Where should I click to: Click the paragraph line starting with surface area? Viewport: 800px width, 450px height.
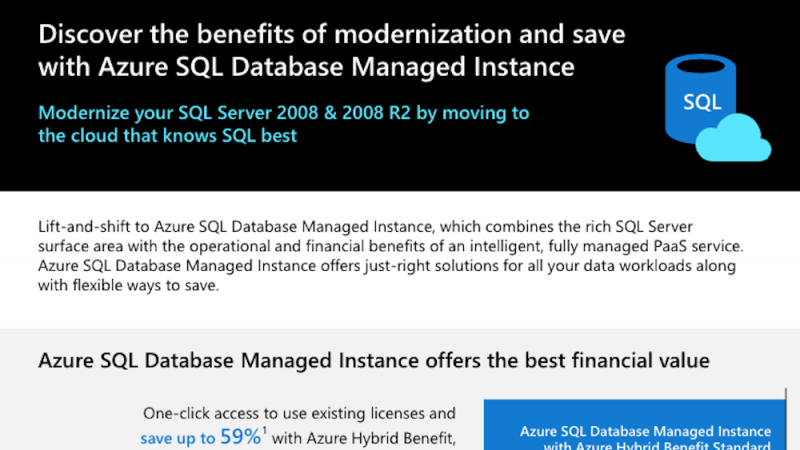391,246
